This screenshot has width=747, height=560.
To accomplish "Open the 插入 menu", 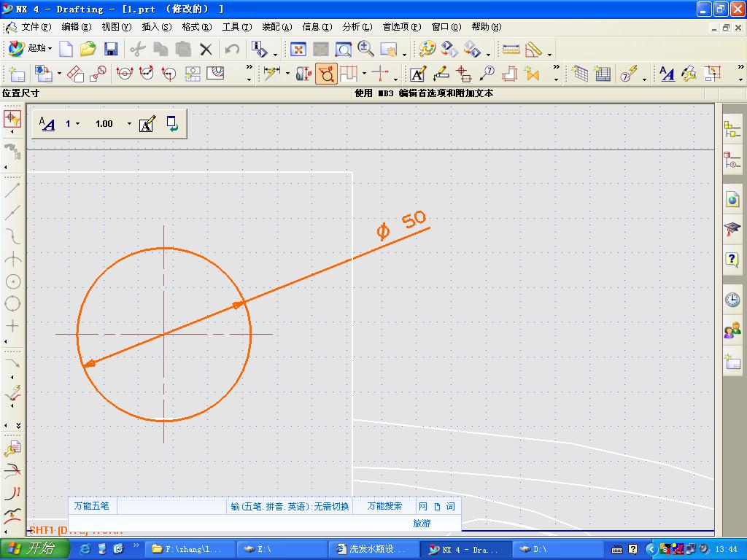I will click(157, 27).
